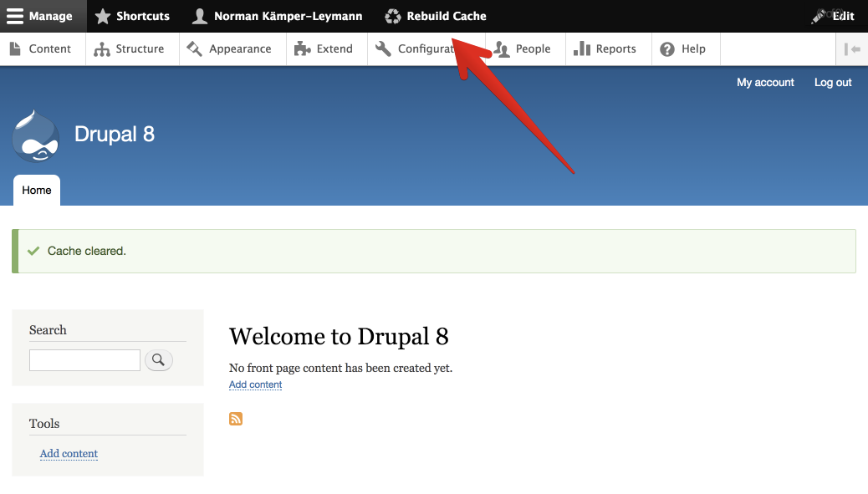The height and width of the screenshot is (494, 868).
Task: Click the magnifier search button
Action: [159, 360]
